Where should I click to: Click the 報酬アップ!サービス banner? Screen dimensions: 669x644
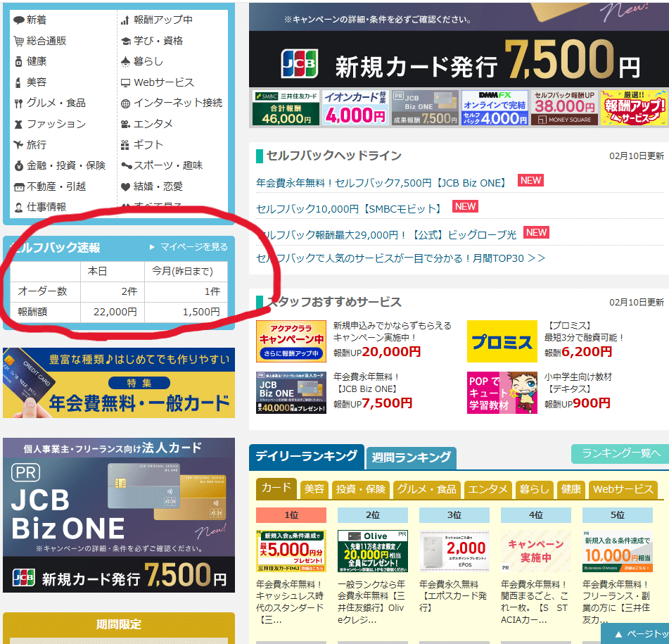coord(634,108)
